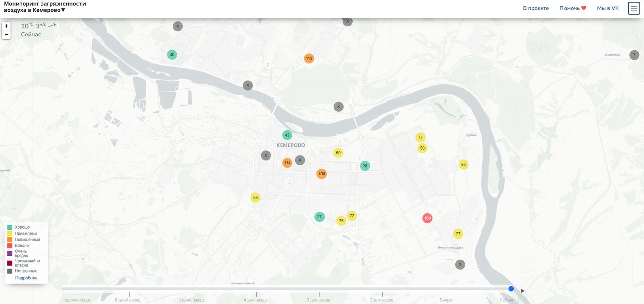Select gray no-data marker near Осиновка
This screenshot has width=644, height=304.
click(634, 55)
